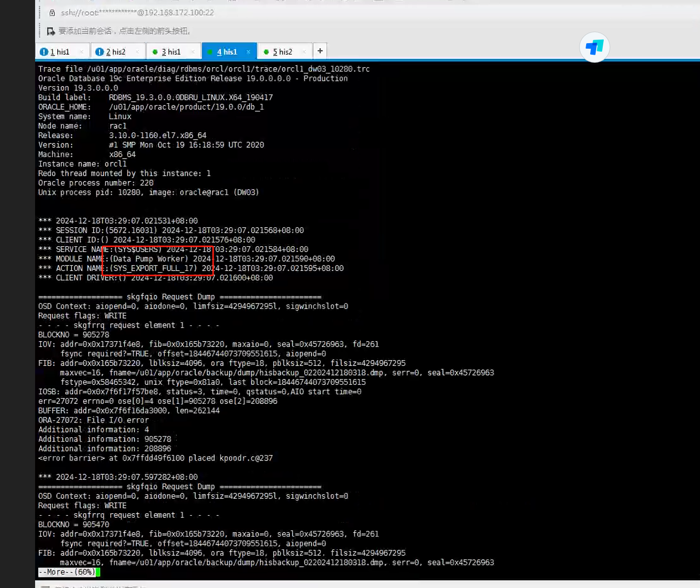Click the green status dot on tab 5 his2
Image resolution: width=700 pixels, height=588 pixels.
(x=266, y=52)
